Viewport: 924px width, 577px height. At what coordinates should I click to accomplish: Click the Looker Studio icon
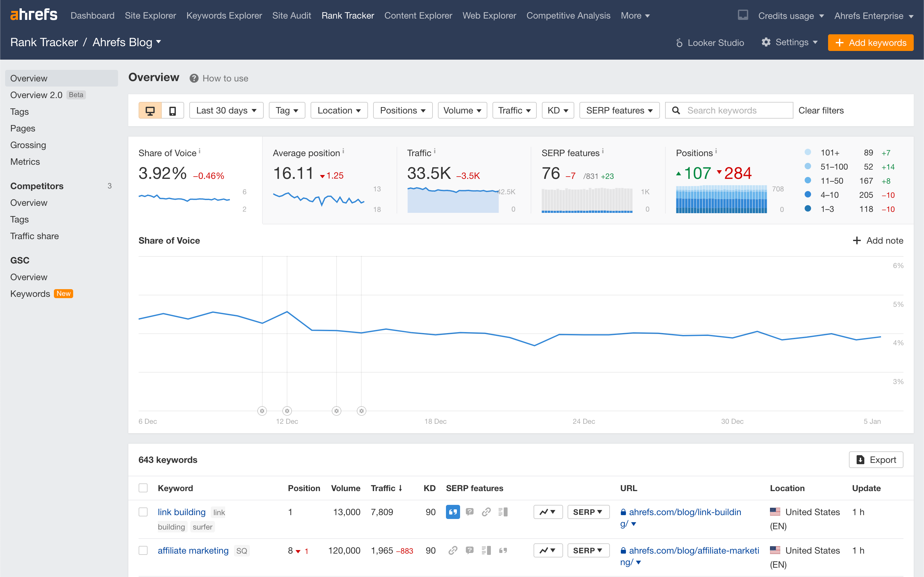679,43
